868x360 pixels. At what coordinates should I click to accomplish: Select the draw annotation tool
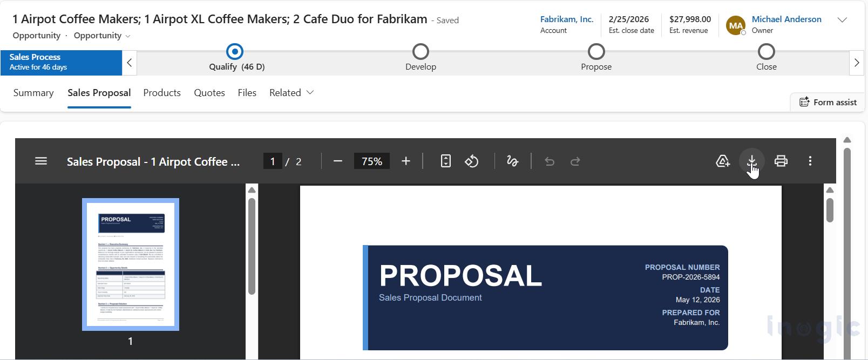click(x=512, y=161)
